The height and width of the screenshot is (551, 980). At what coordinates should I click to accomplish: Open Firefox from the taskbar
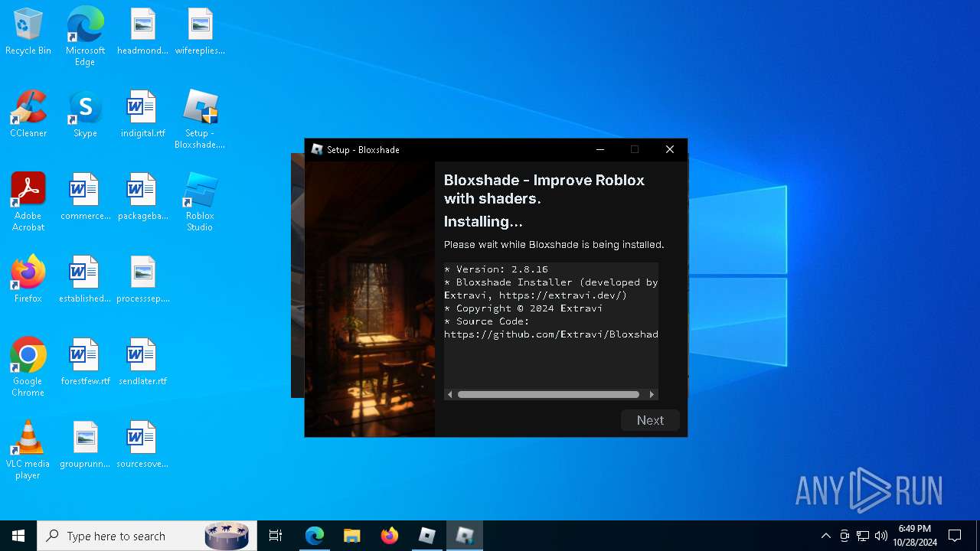(x=390, y=536)
